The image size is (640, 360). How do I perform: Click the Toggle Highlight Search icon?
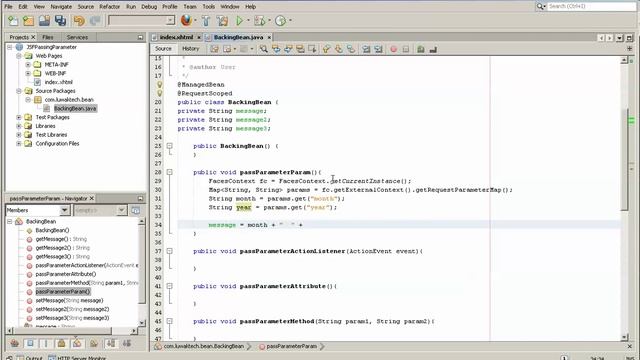[x=300, y=49]
